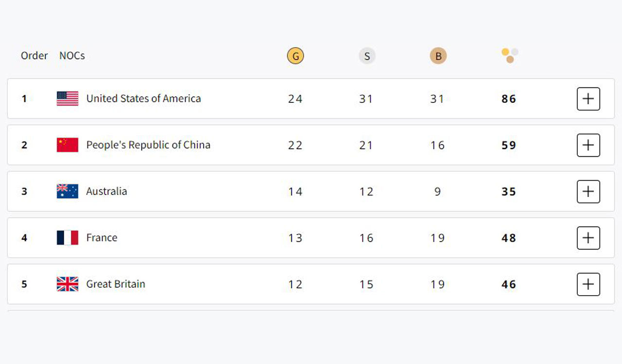This screenshot has height=364, width=622.
Task: Click the Order column header
Action: coord(34,55)
